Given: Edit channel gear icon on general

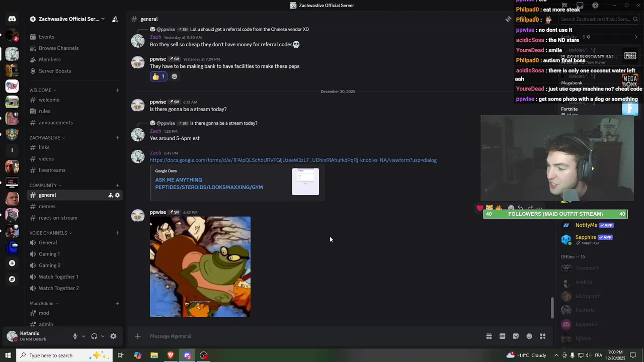Looking at the screenshot, I should coord(118,195).
